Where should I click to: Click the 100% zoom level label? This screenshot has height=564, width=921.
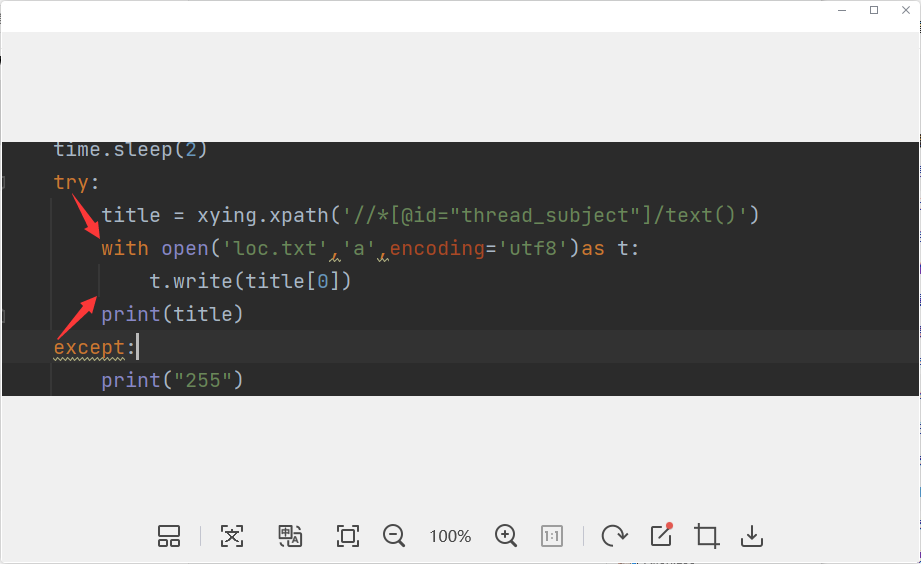(x=450, y=537)
